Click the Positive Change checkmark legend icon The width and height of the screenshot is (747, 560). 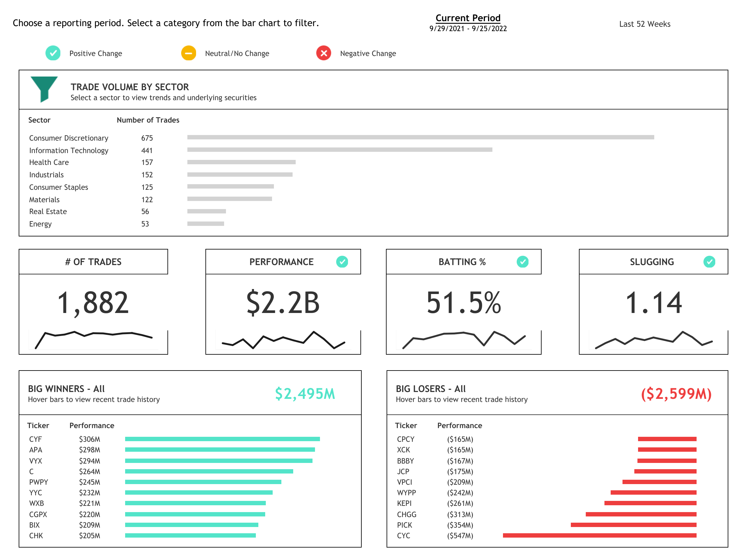pyautogui.click(x=53, y=53)
